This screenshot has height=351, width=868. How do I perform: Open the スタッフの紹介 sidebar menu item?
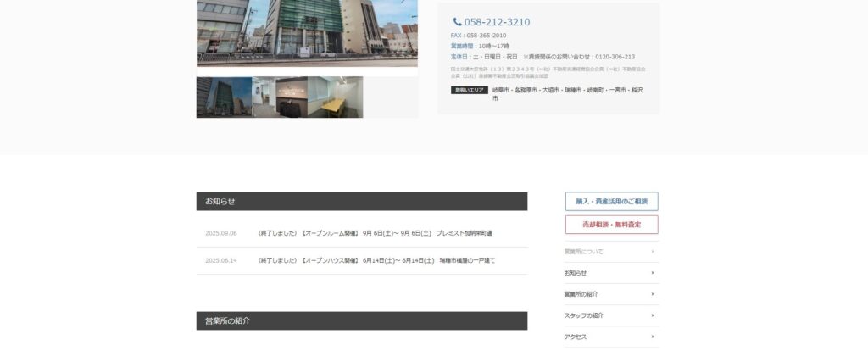584,315
